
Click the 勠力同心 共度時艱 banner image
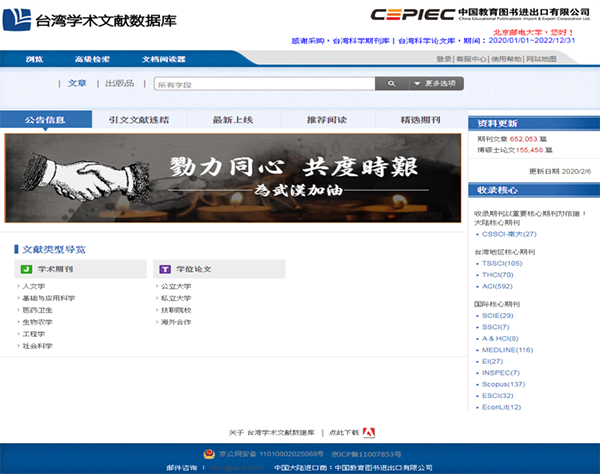pyautogui.click(x=232, y=172)
